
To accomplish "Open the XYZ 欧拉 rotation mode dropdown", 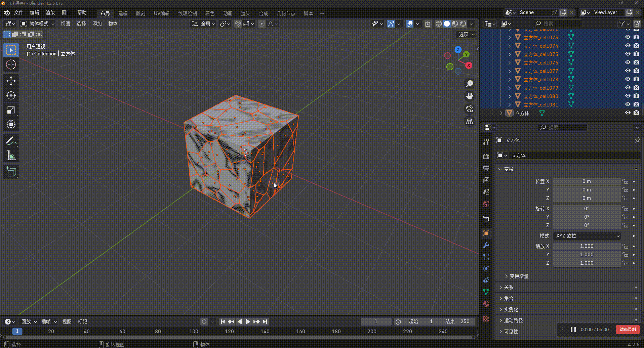I will pyautogui.click(x=587, y=236).
